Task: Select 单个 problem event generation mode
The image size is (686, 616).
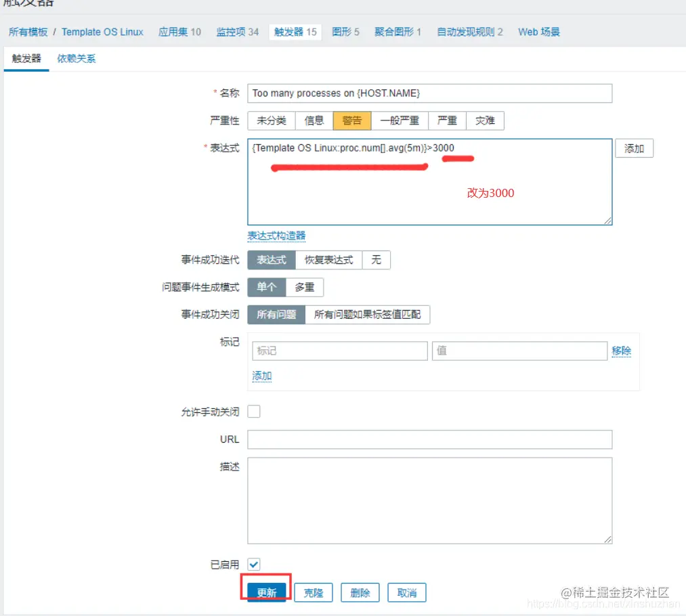Action: 266,287
